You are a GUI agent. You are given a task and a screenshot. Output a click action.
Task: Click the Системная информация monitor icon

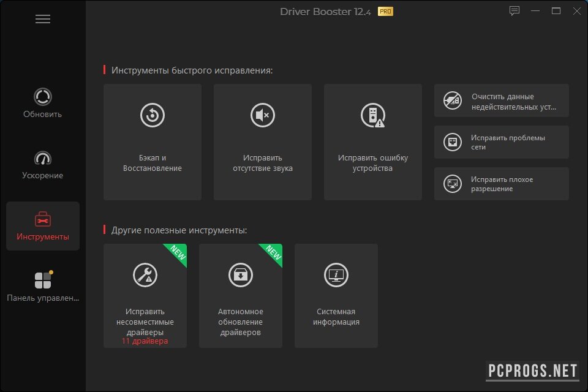(336, 275)
